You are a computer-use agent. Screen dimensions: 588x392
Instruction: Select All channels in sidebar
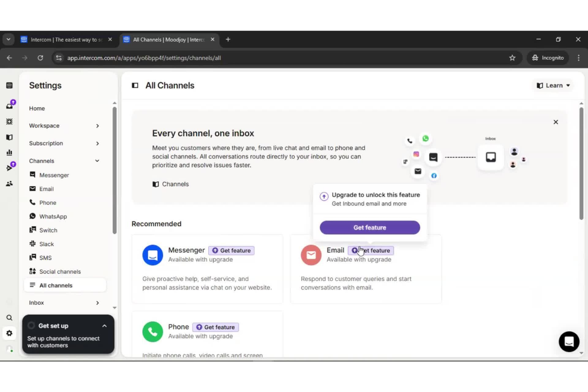pyautogui.click(x=65, y=285)
